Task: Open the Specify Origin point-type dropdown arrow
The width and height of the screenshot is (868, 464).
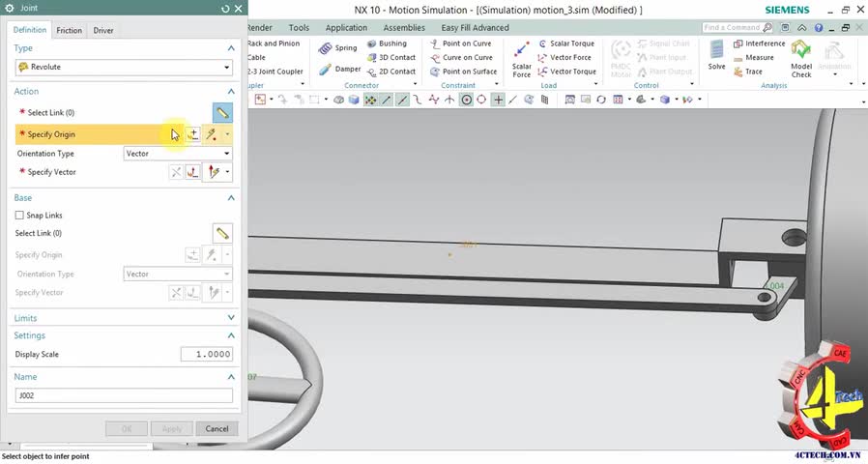Action: click(x=227, y=134)
